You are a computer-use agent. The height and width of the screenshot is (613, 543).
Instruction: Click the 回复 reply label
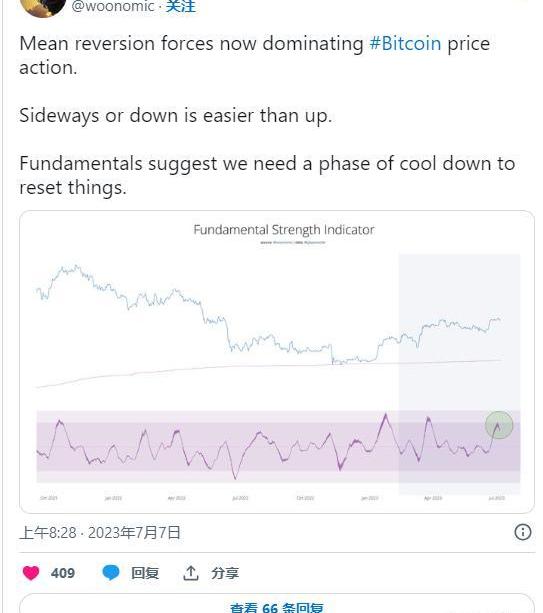pos(145,573)
